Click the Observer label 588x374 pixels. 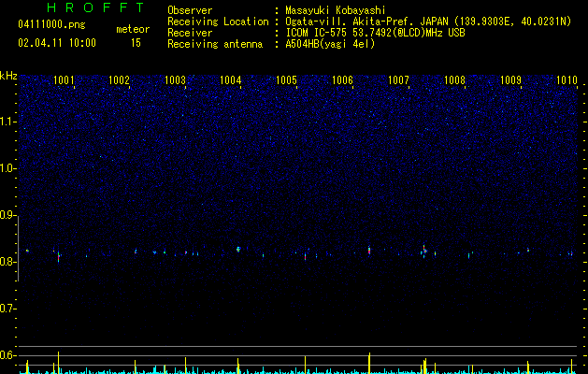click(190, 10)
